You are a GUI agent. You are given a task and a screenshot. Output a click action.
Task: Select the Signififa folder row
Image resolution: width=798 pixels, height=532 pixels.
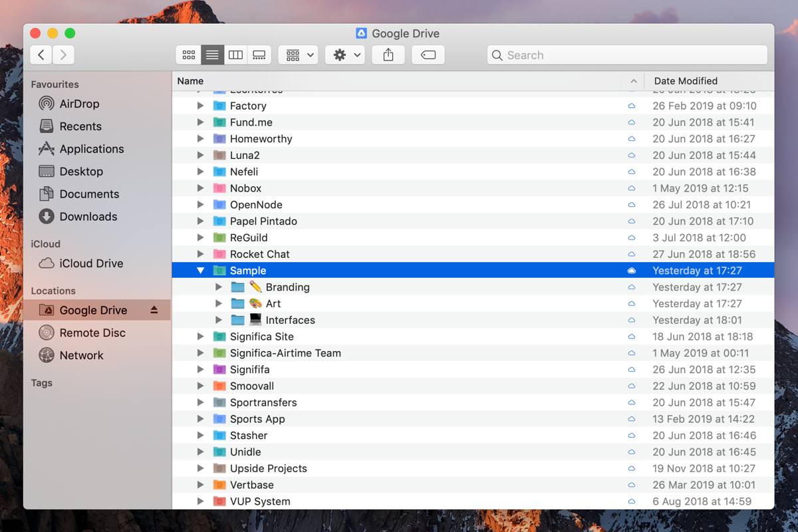473,370
